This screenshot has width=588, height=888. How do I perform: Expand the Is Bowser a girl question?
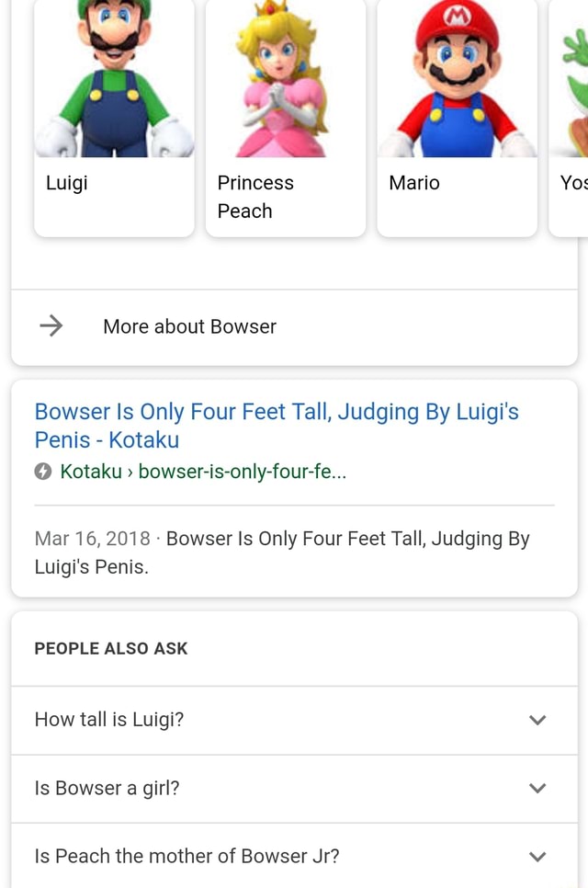pyautogui.click(x=106, y=788)
